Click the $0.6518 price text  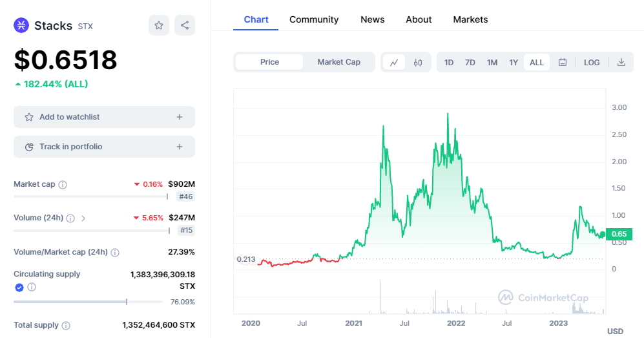tap(66, 60)
